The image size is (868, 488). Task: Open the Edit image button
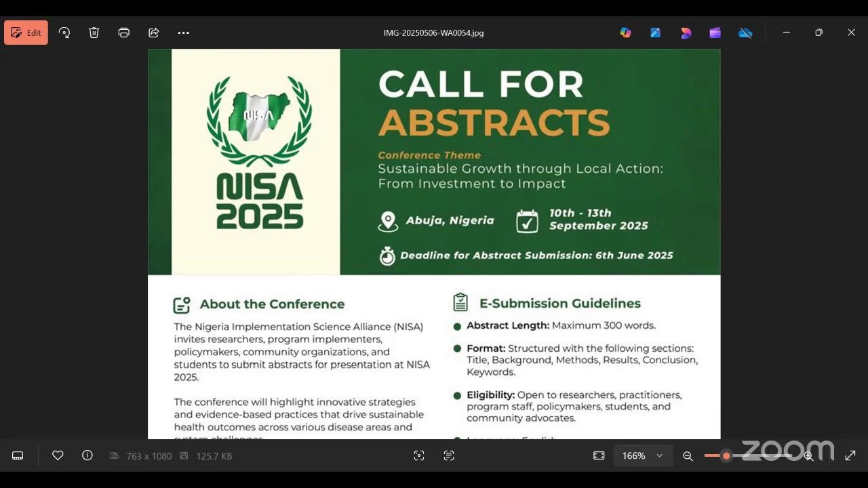point(26,33)
